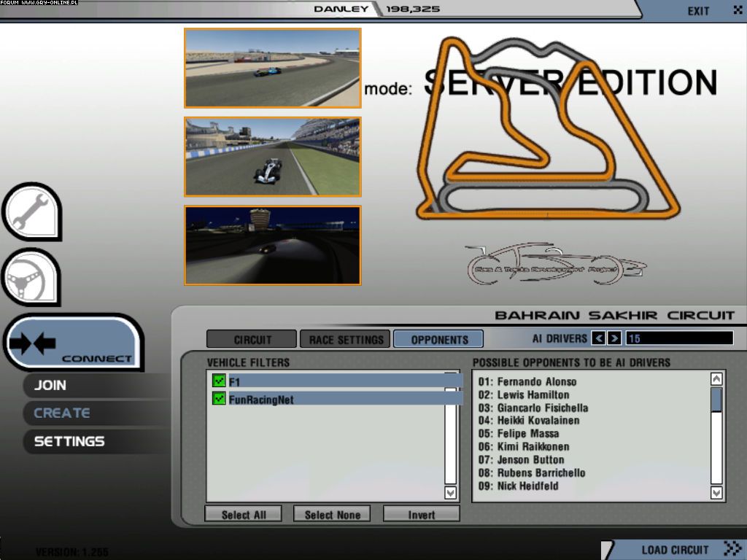Click the Cars & Tracks Development Project logo
Image resolution: width=747 pixels, height=560 pixels.
point(555,265)
